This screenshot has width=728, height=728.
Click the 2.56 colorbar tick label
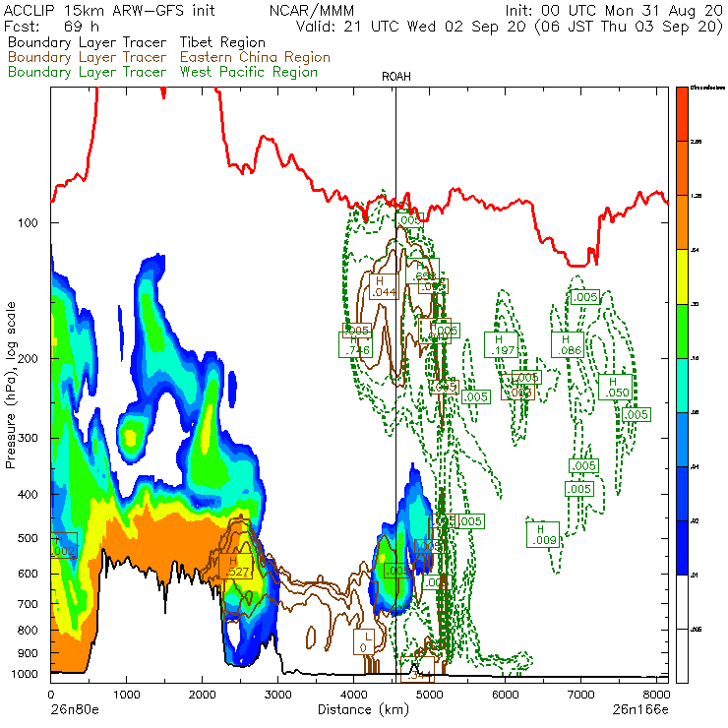click(x=696, y=142)
